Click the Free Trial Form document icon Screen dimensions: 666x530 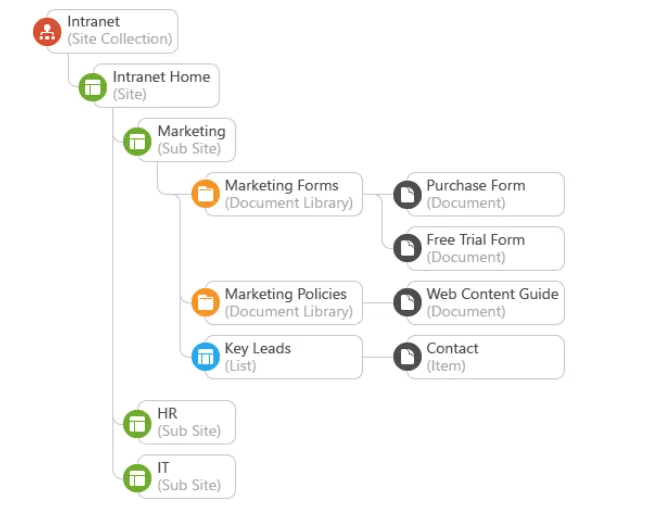coord(407,248)
